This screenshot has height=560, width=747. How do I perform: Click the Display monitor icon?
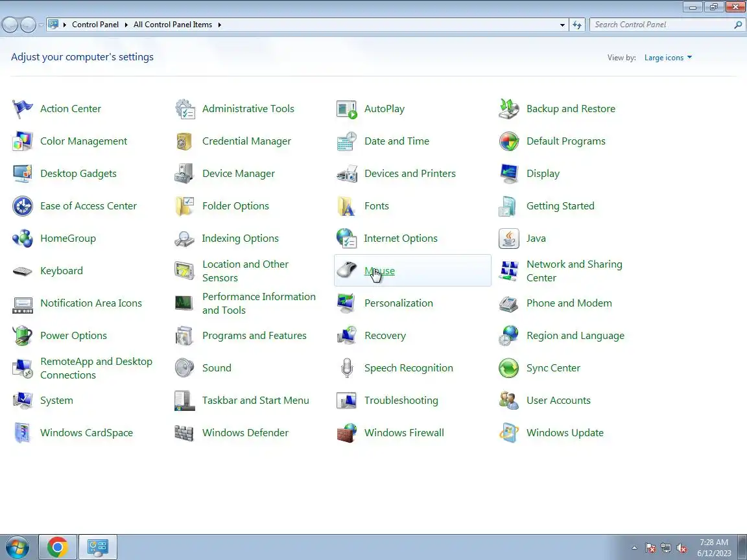[509, 174]
